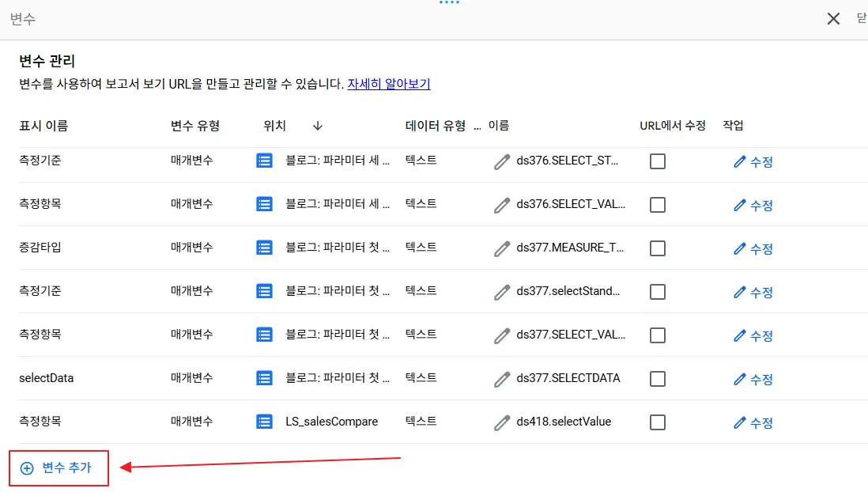Open 수정 for the 증감타입 row
868x492 pixels.
[x=753, y=249]
